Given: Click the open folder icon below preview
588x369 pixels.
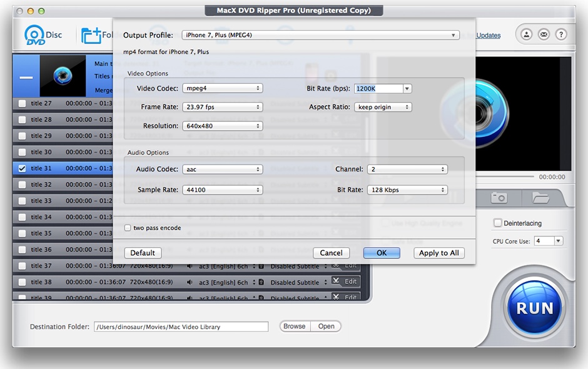Looking at the screenshot, I should pos(540,198).
